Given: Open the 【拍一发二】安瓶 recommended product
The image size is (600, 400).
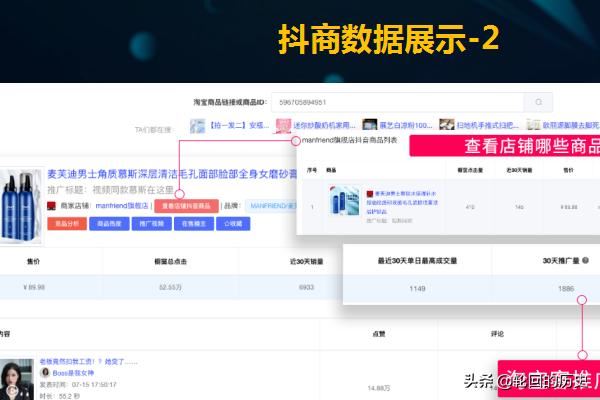Looking at the screenshot, I should [235, 127].
